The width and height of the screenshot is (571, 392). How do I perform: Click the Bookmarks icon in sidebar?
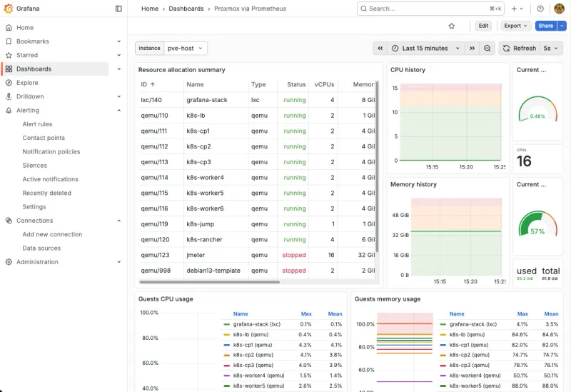9,41
